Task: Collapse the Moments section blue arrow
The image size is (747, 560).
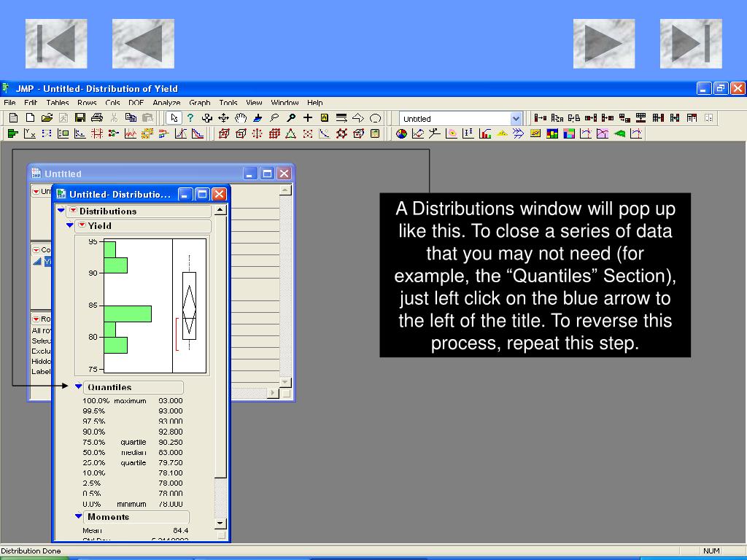Action: click(x=79, y=516)
